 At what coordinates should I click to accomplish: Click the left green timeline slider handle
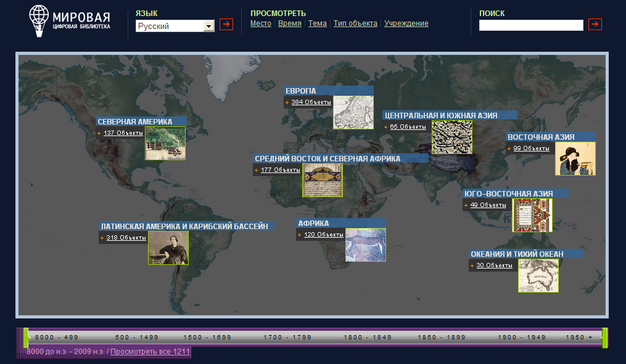26,338
